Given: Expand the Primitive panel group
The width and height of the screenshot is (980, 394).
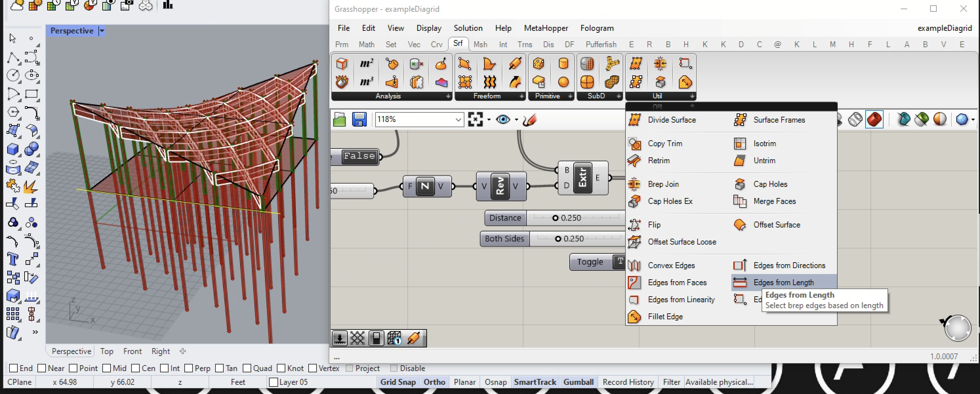Looking at the screenshot, I should coord(570,96).
